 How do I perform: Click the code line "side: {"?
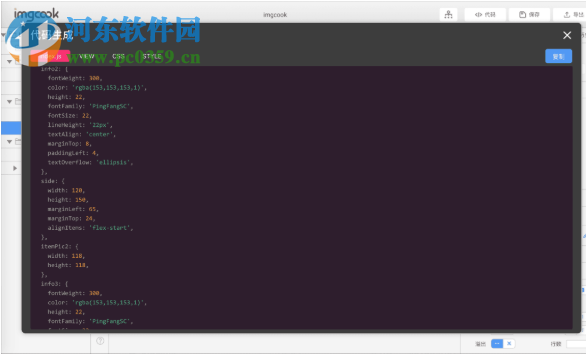(x=53, y=181)
